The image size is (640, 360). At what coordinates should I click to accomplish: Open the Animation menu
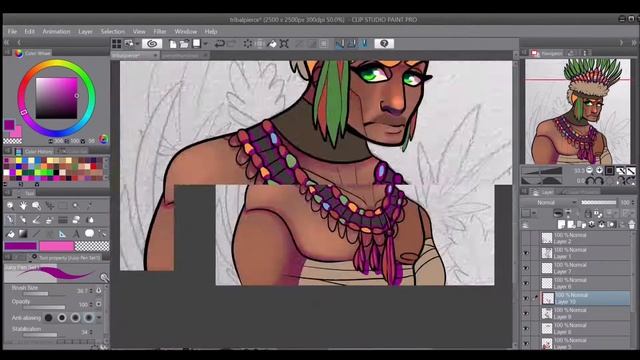point(56,31)
